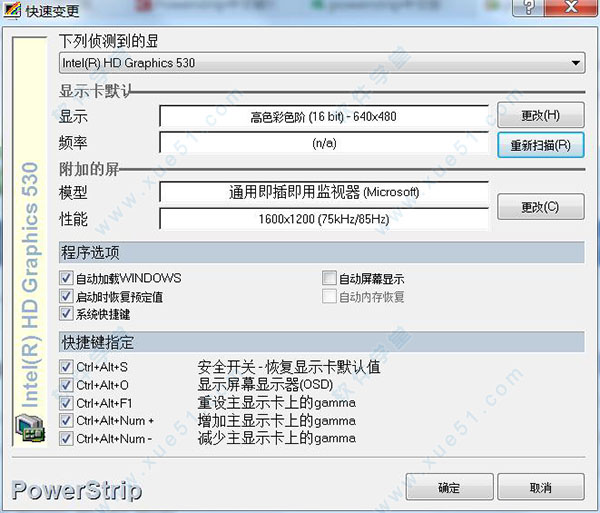Open the Intel(R) HD Graphics 530 dropdown

pos(322,63)
